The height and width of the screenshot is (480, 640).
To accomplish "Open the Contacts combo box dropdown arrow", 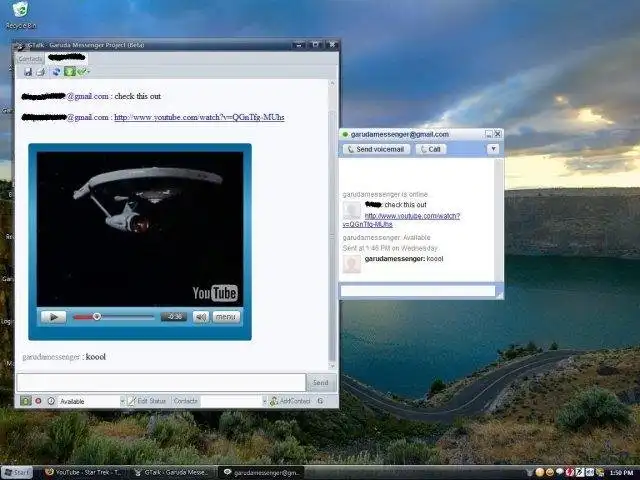I will 264,401.
